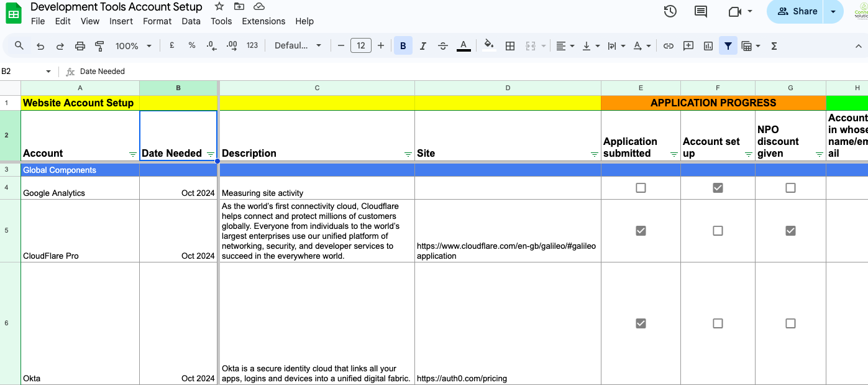Click the insert chart icon
Image resolution: width=868 pixels, height=385 pixels.
pyautogui.click(x=708, y=46)
